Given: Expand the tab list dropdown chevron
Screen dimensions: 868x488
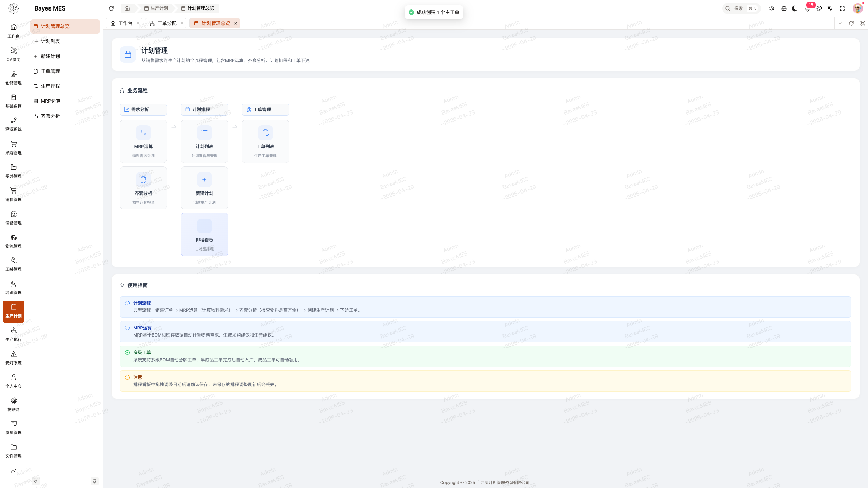Looking at the screenshot, I should click(x=840, y=23).
